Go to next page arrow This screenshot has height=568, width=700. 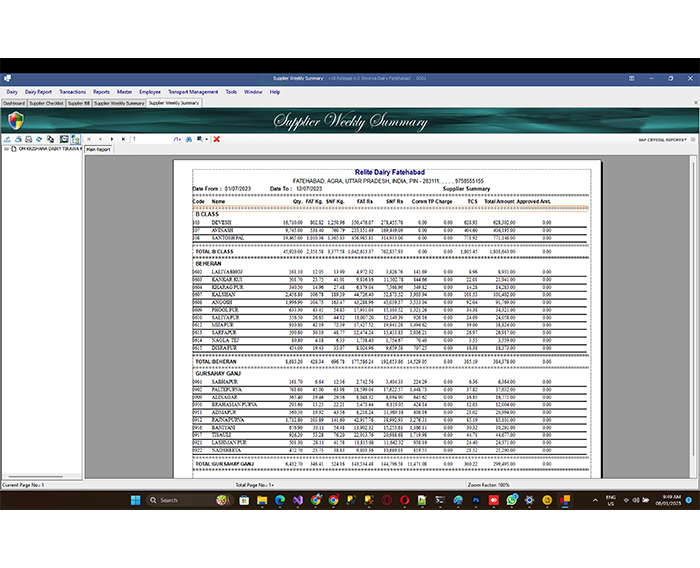coord(110,139)
